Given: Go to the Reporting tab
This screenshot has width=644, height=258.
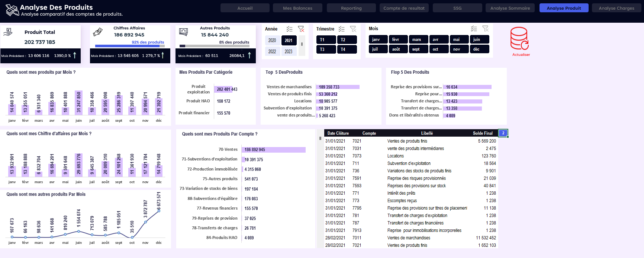Looking at the screenshot, I should [351, 8].
